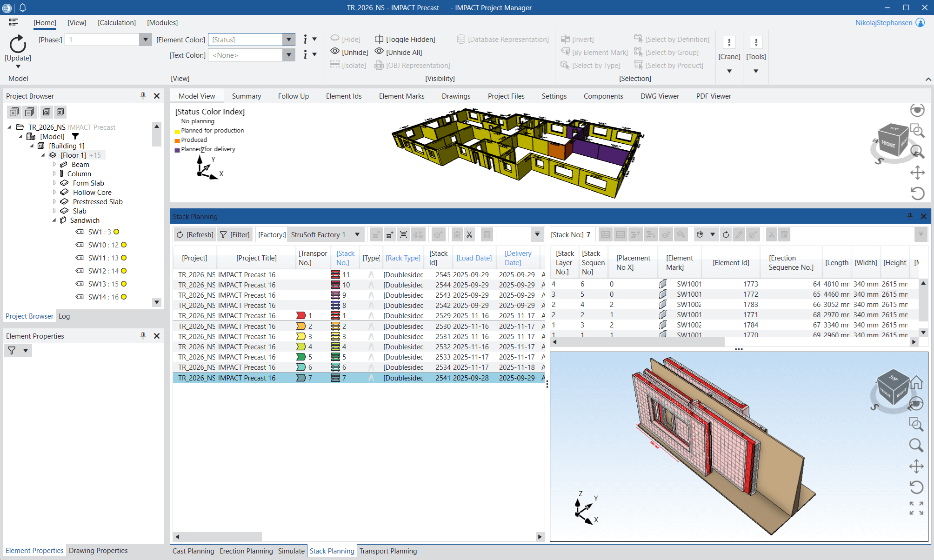The width and height of the screenshot is (934, 560).
Task: Open the Text Color dropdown
Action: [288, 55]
